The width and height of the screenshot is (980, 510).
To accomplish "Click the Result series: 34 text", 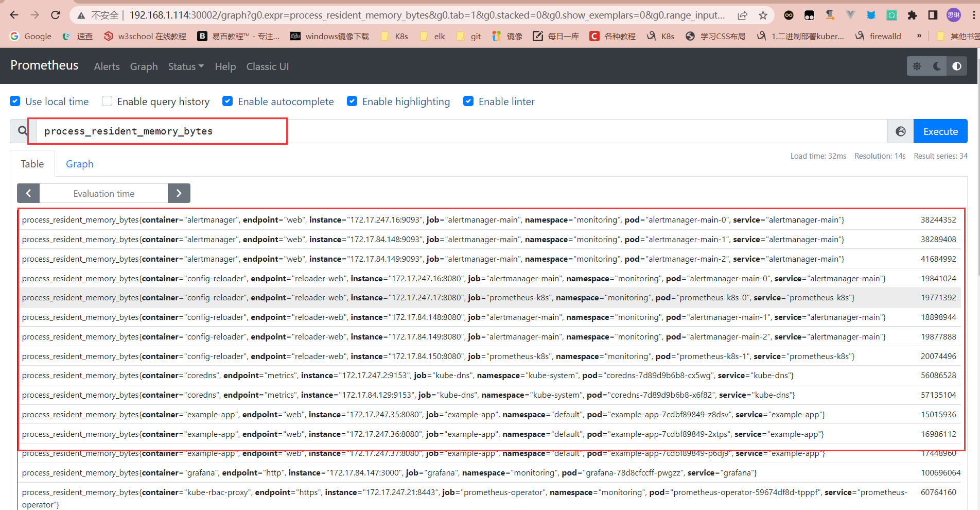I will pos(941,156).
